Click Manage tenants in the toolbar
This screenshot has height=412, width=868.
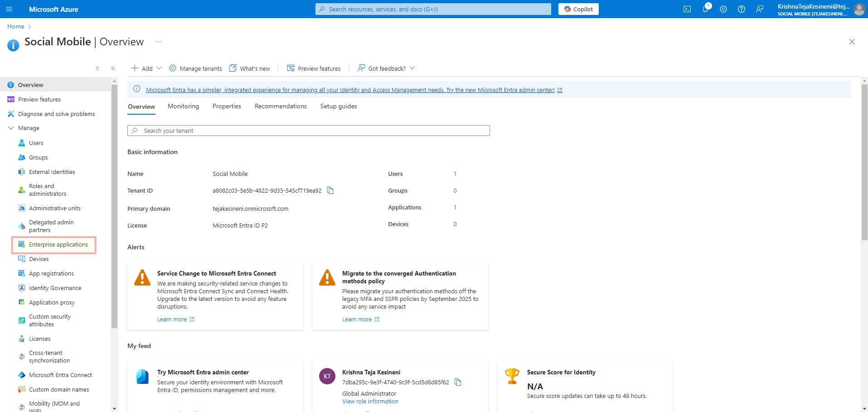coord(196,68)
